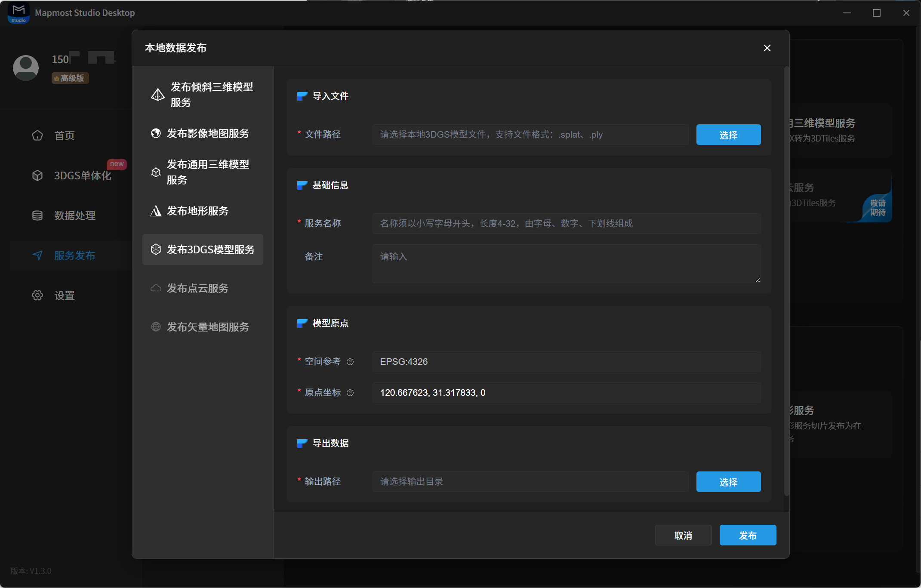This screenshot has height=588, width=921.
Task: Click the dialog's vertical scrollbar
Action: click(786, 281)
